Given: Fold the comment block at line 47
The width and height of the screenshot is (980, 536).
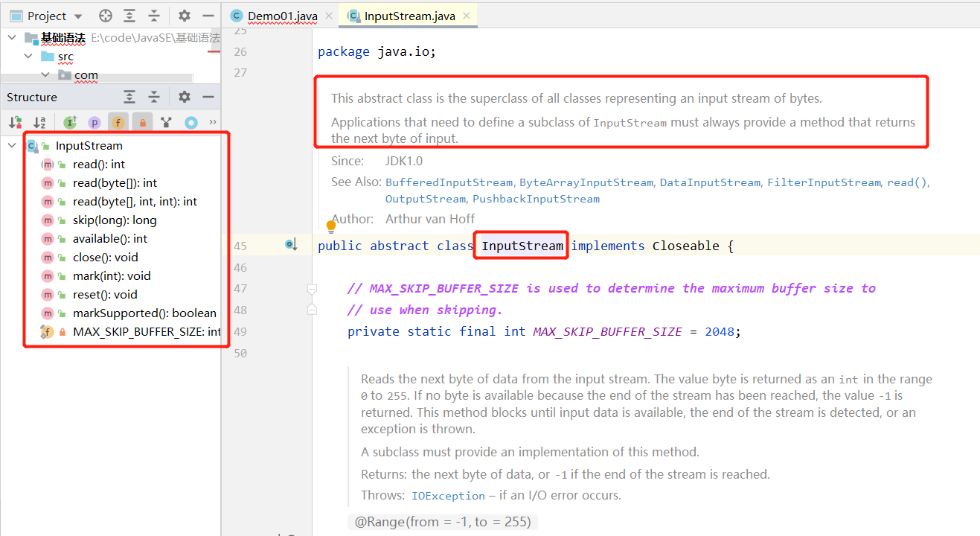Looking at the screenshot, I should (313, 289).
